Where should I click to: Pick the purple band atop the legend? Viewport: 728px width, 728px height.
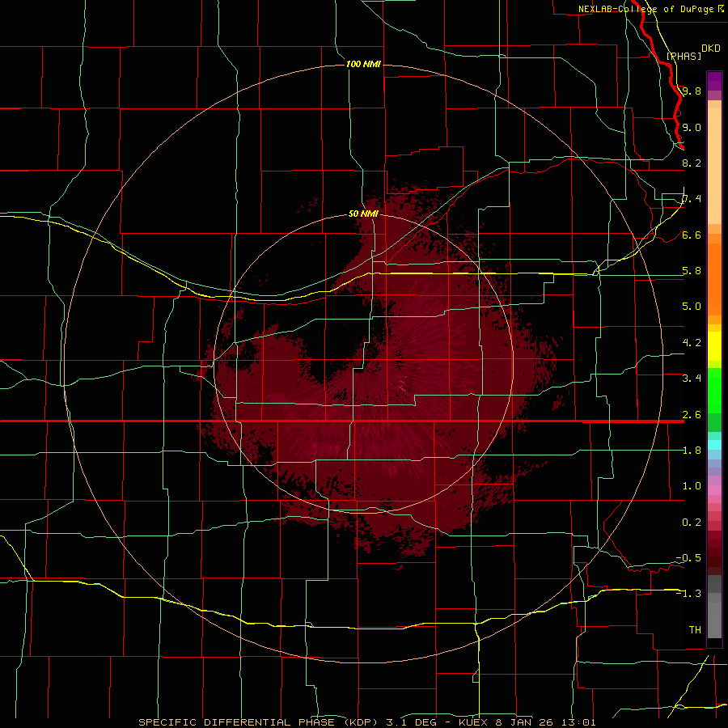pos(714,82)
